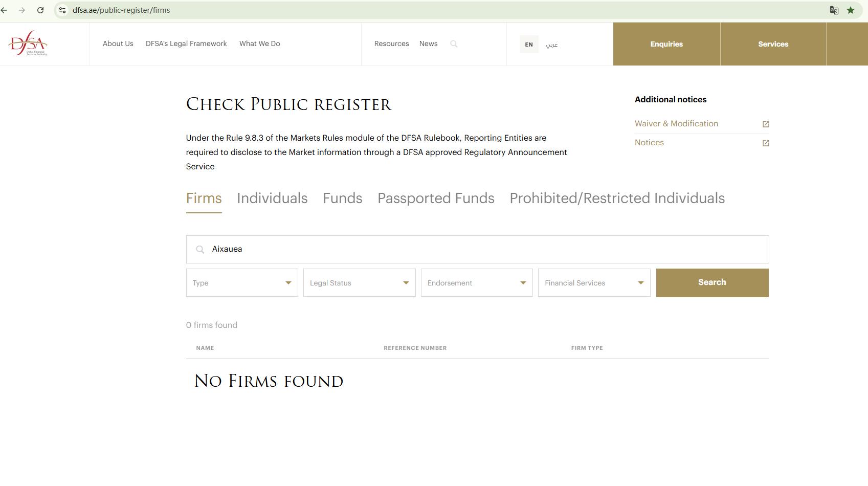This screenshot has height=486, width=868.
Task: Click the FIRM TYPE column header
Action: click(x=587, y=348)
